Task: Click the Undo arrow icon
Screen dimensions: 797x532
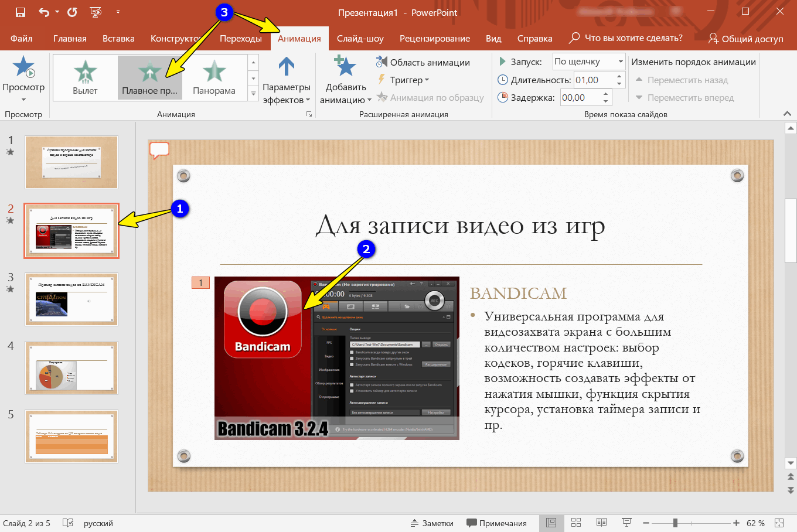Action: coord(44,12)
